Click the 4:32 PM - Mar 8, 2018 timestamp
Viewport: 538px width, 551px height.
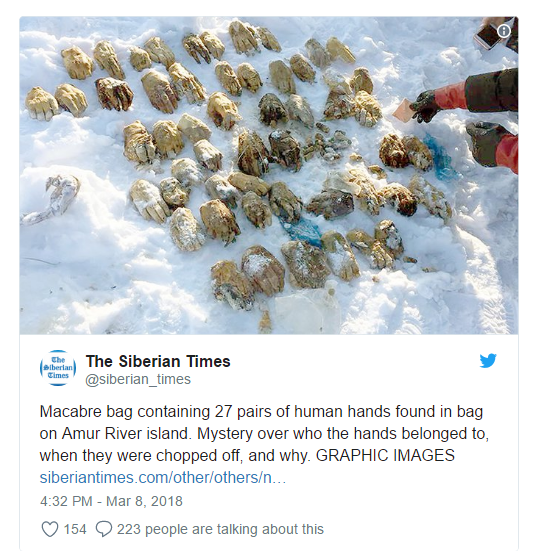[x=111, y=501]
